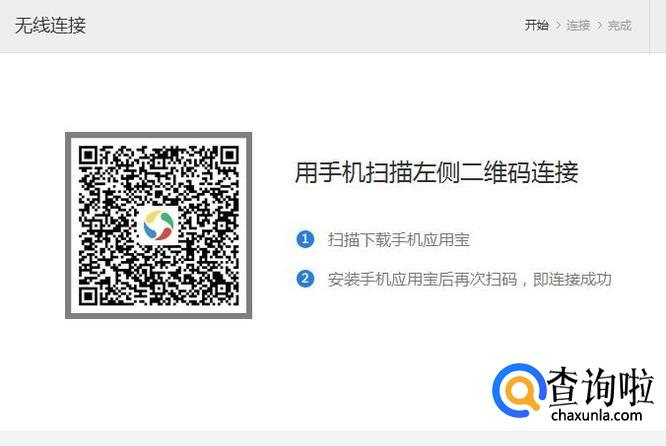Select the 连接 step in the breadcrumb
Image resolution: width=666 pixels, height=446 pixels.
578,25
